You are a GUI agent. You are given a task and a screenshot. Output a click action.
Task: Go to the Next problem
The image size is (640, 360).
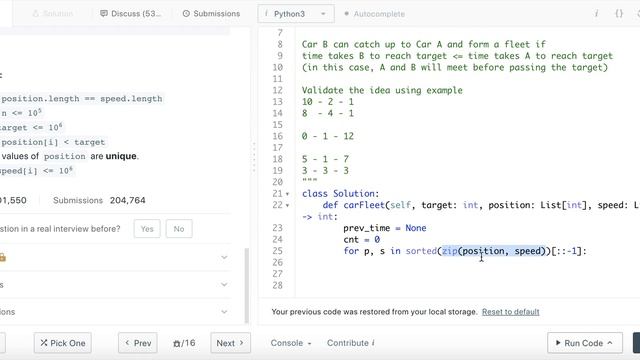click(x=230, y=343)
